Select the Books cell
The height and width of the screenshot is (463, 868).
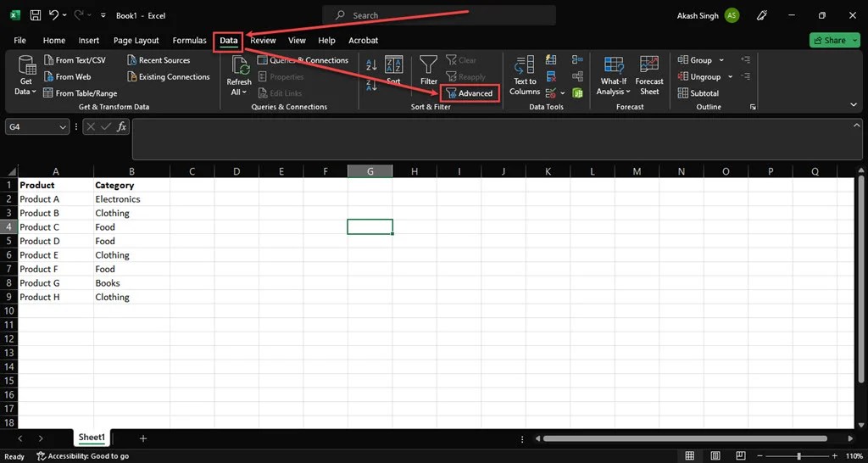[131, 283]
